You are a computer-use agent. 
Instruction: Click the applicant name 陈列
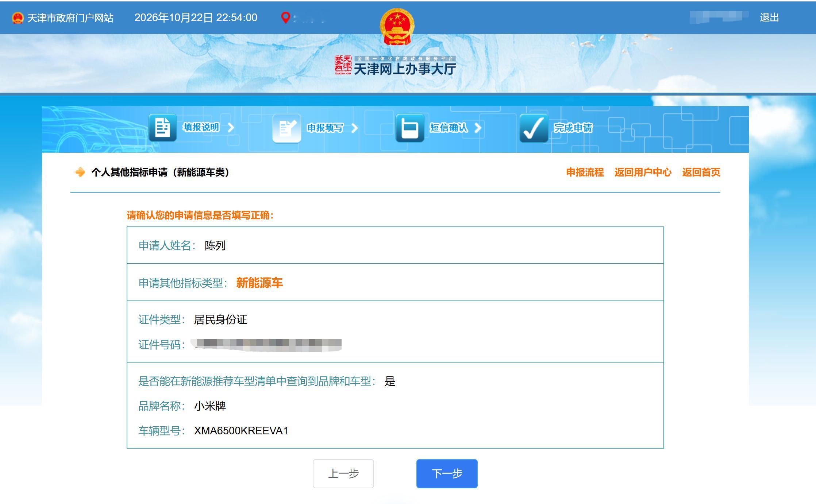[215, 245]
